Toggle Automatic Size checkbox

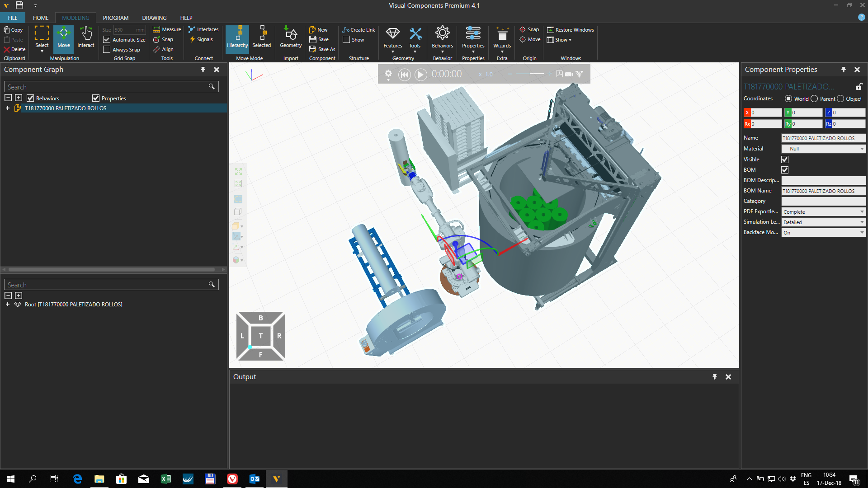point(107,40)
